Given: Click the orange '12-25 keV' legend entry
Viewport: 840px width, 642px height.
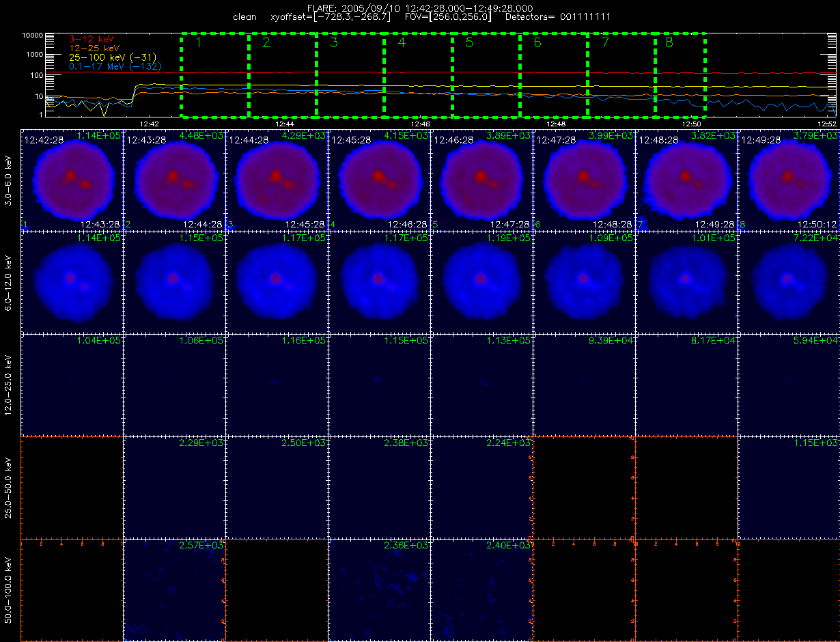Looking at the screenshot, I should click(x=95, y=48).
